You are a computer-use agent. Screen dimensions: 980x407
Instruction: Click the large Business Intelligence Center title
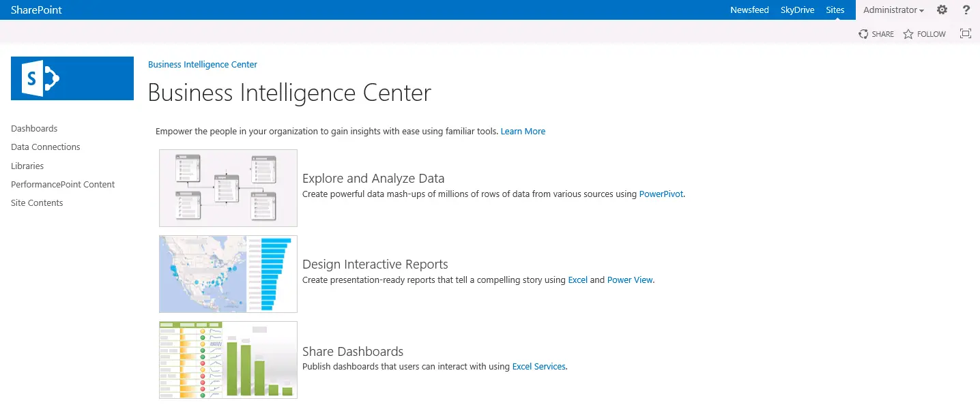pyautogui.click(x=289, y=93)
